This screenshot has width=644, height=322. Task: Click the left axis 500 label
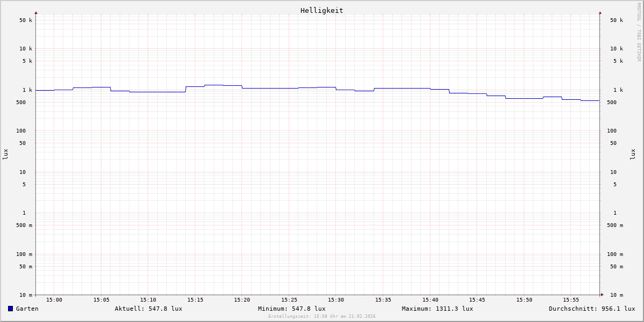point(21,102)
